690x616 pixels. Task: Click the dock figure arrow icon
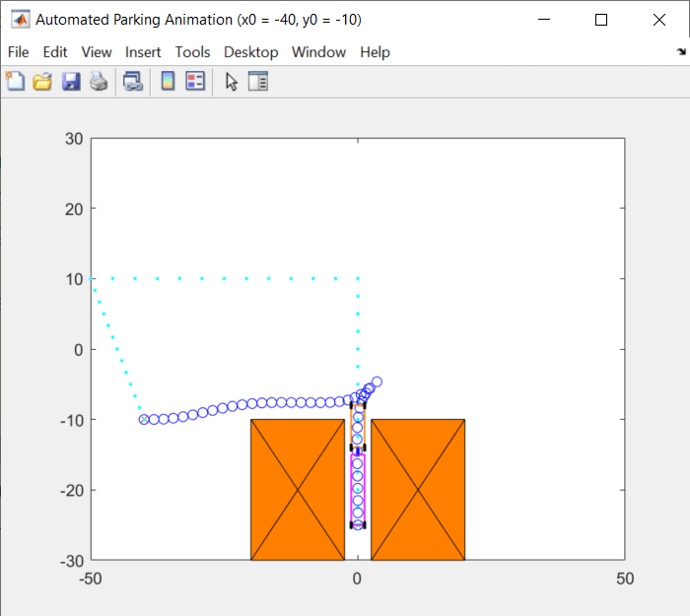681,52
